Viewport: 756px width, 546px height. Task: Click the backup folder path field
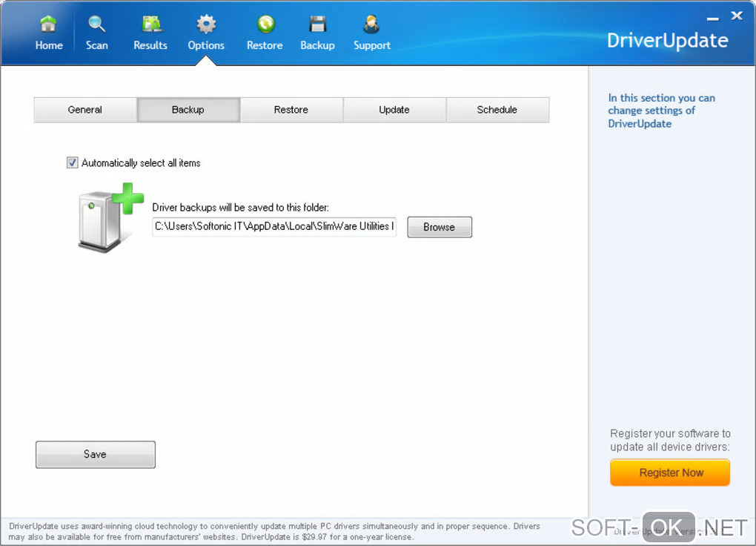point(274,226)
